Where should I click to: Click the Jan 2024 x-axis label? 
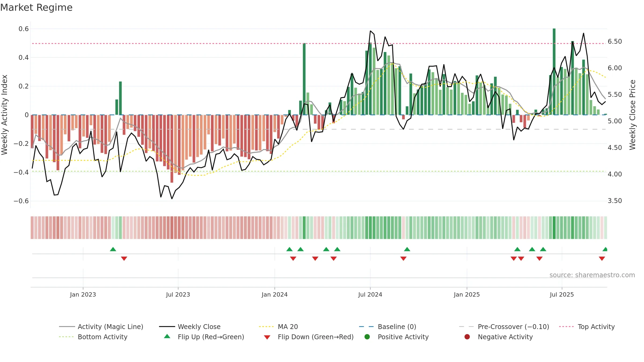tap(275, 294)
